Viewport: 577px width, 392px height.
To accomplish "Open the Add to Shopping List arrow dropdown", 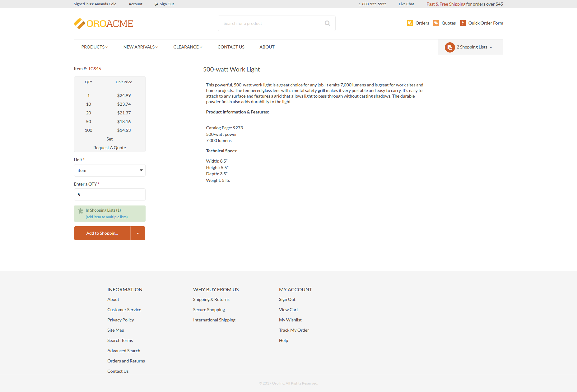I will point(138,233).
